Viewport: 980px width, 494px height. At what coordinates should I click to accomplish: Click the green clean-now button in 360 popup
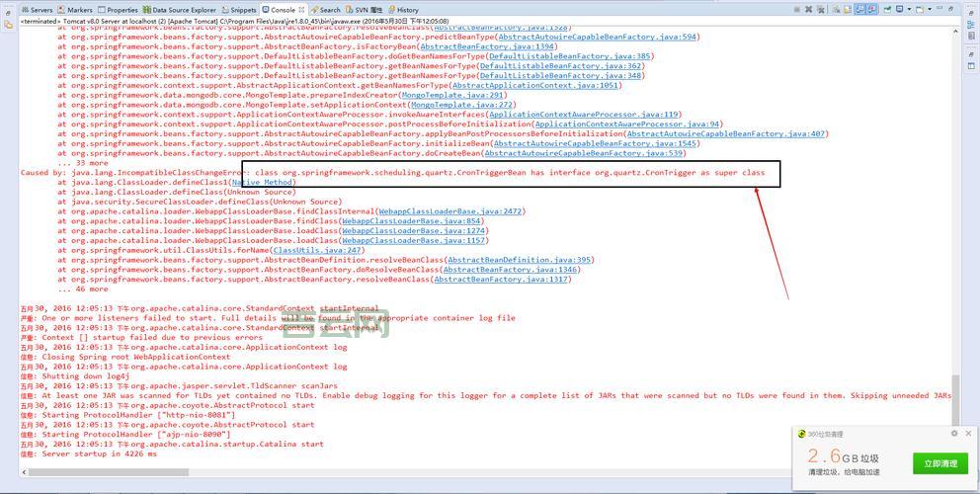939,463
